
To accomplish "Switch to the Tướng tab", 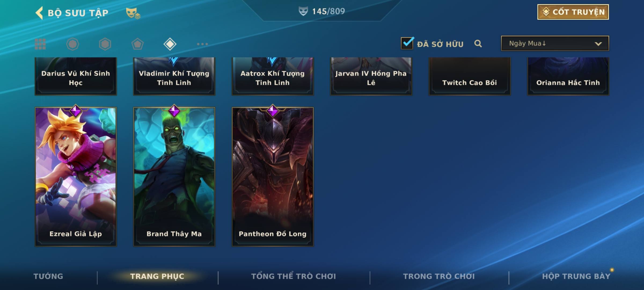I will [x=48, y=276].
